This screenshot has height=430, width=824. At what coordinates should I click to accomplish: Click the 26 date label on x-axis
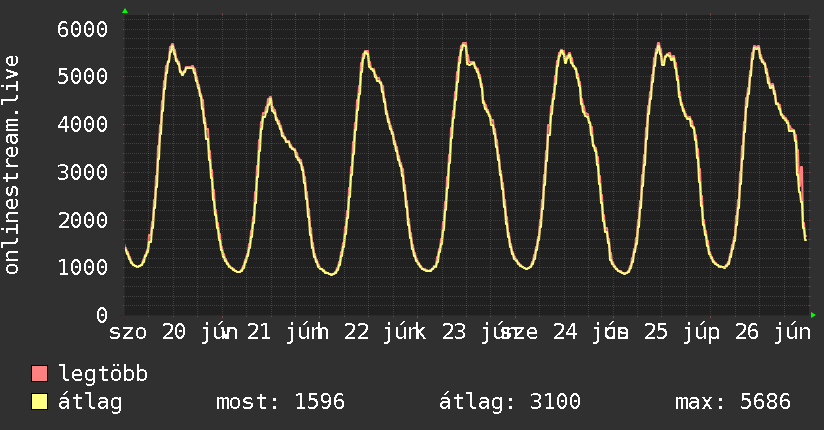pos(747,332)
